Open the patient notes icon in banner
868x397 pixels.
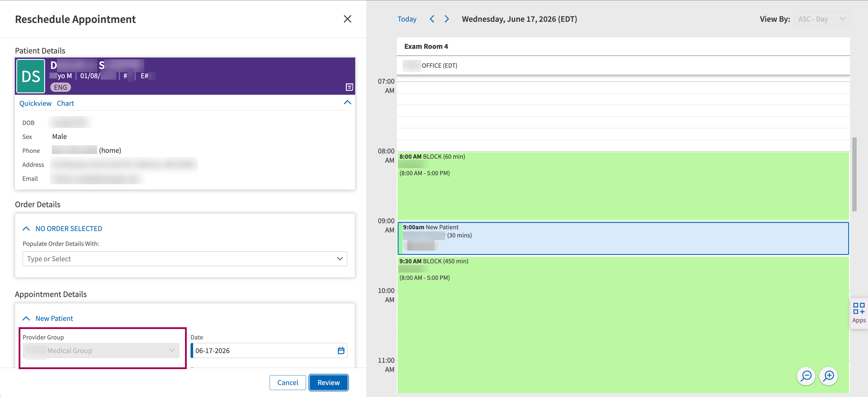349,87
